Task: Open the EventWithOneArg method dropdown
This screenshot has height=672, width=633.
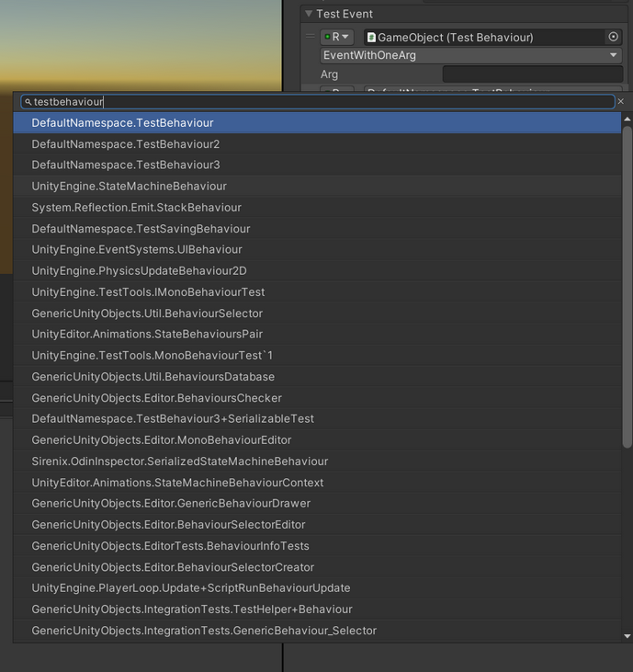Action: [x=471, y=56]
